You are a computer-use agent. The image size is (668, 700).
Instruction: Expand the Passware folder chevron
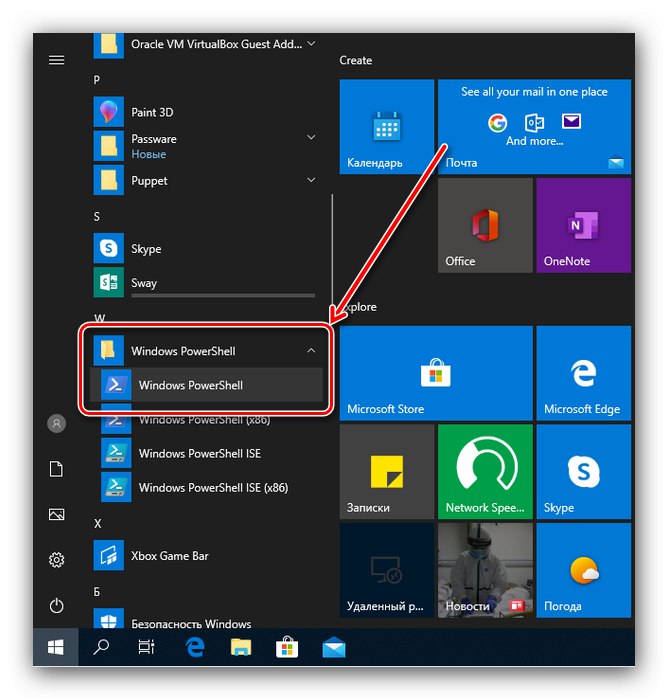pos(311,137)
